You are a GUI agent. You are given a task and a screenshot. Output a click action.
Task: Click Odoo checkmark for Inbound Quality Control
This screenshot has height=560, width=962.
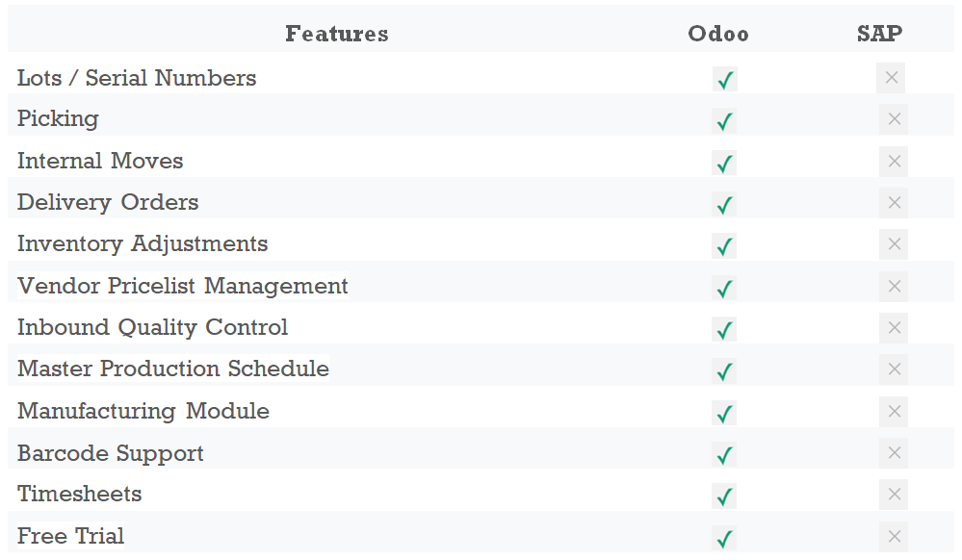(x=724, y=329)
